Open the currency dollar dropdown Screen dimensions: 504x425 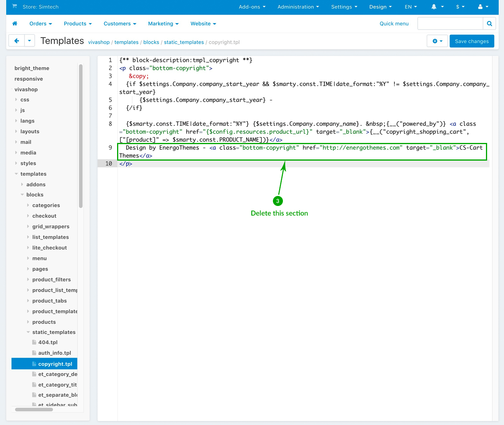(x=460, y=7)
